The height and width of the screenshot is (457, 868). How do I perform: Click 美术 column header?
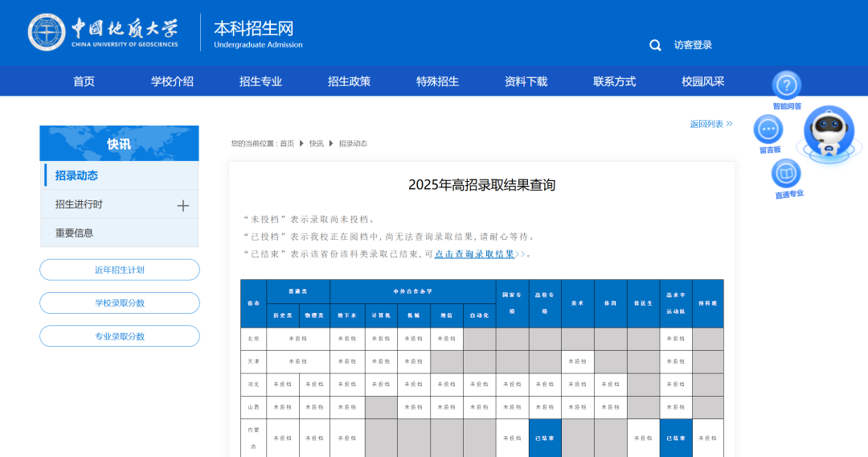[577, 303]
